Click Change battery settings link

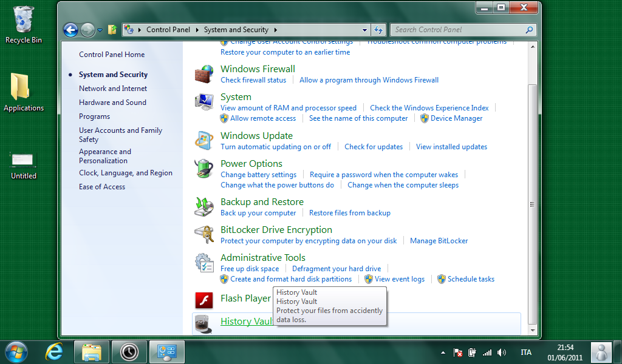click(259, 175)
